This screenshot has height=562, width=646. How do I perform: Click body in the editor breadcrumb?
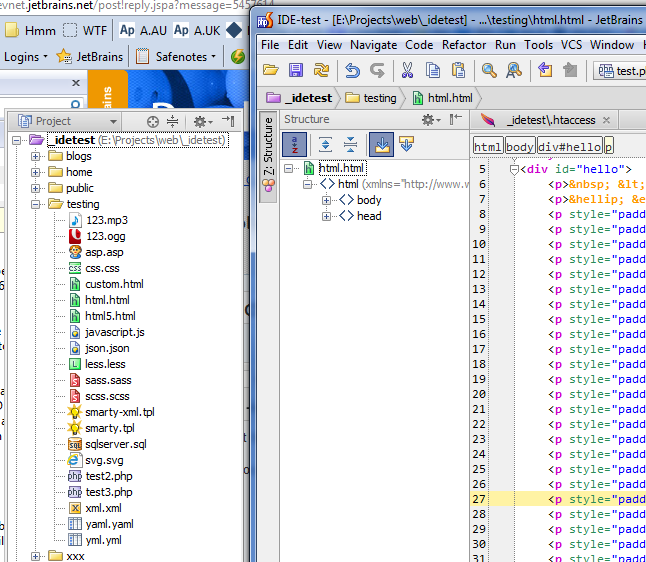(520, 147)
